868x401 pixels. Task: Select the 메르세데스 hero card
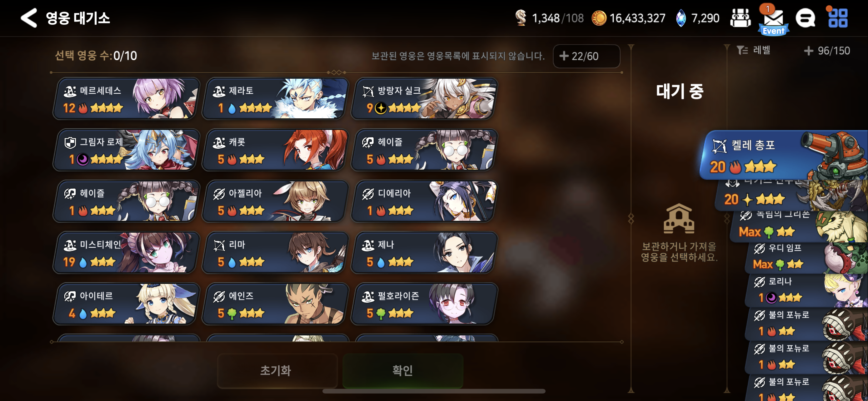126,99
